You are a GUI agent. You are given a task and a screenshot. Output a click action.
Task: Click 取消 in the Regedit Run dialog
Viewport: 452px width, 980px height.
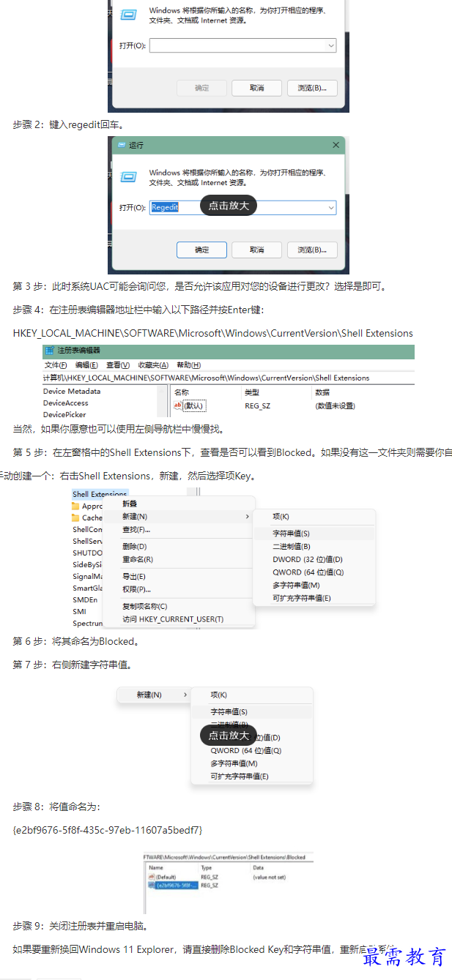point(256,250)
